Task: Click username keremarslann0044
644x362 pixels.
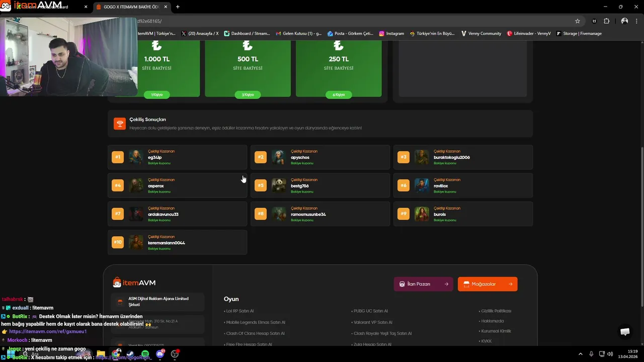Action: pos(167,243)
